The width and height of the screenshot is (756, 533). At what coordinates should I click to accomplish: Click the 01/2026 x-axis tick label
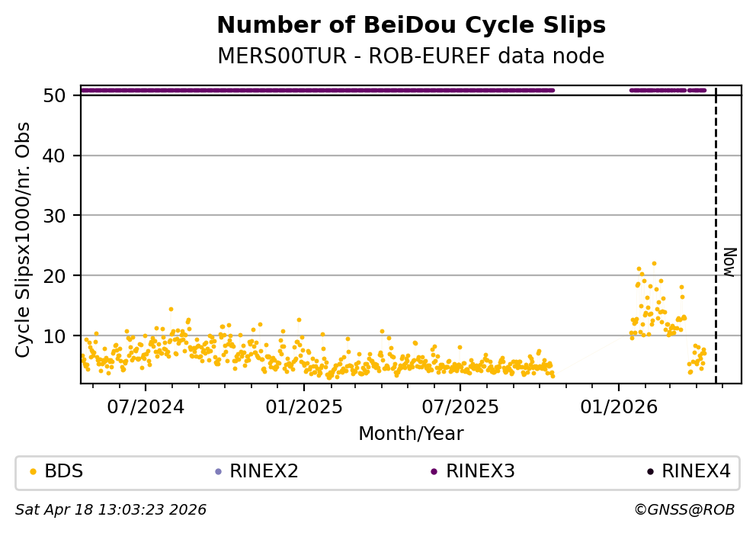(618, 407)
